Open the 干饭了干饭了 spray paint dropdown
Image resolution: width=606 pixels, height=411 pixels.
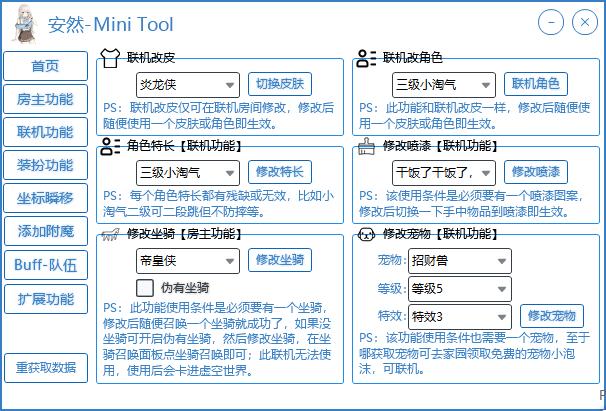(x=444, y=173)
